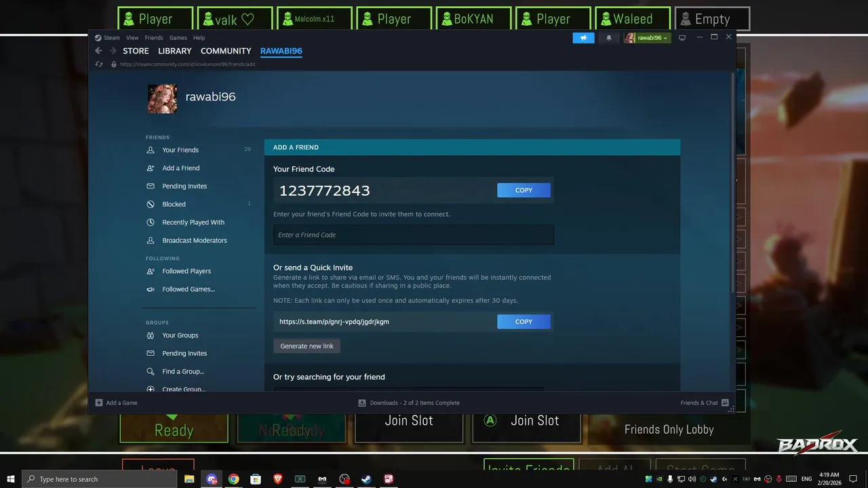Click the Empty lobby slot

(712, 19)
